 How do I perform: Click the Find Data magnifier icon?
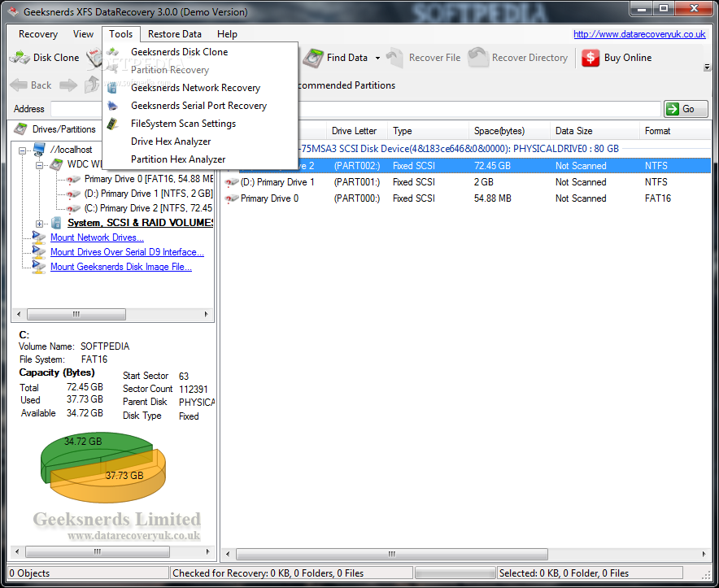(x=313, y=58)
